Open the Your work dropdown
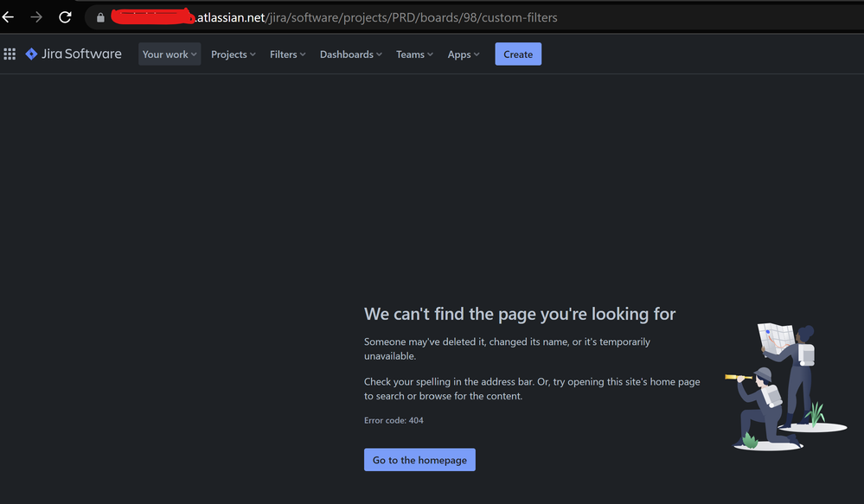 tap(170, 54)
